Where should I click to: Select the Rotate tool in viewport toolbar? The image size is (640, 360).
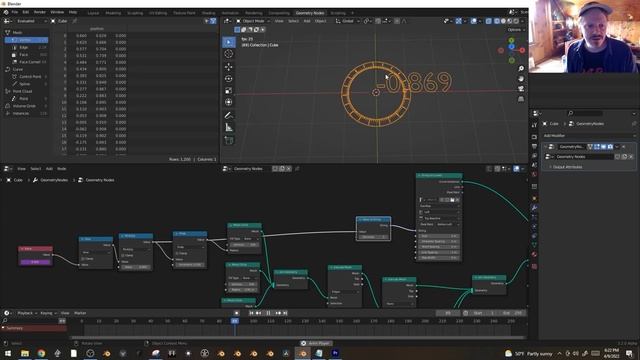[x=229, y=78]
